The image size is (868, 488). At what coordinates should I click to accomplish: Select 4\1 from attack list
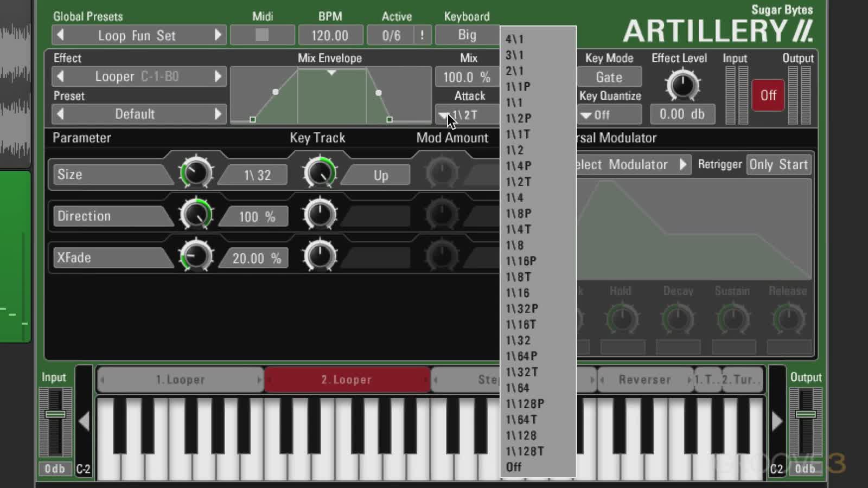(x=538, y=39)
